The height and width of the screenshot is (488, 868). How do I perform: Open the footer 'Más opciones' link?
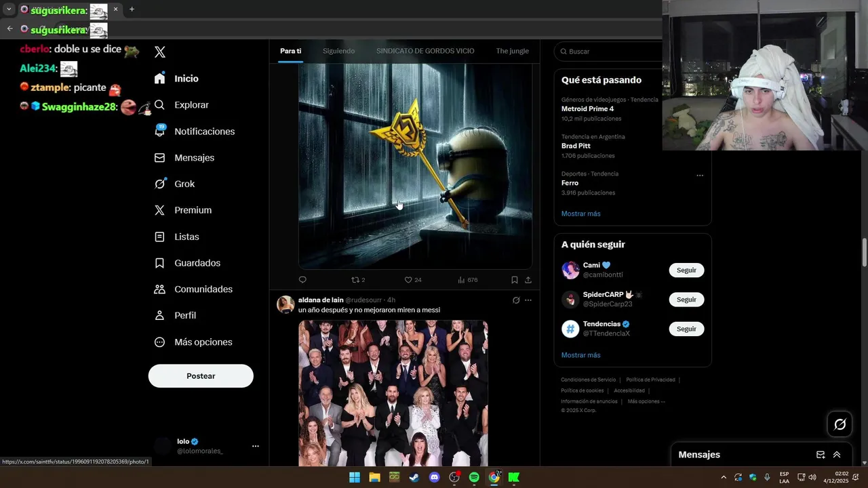(x=646, y=401)
